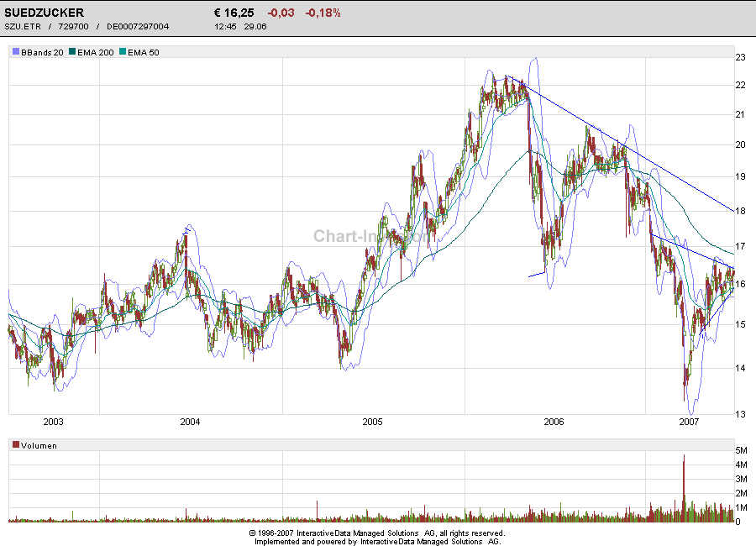The height and width of the screenshot is (546, 756).
Task: Click the BBands 20 legend color swatch
Action: point(16,51)
